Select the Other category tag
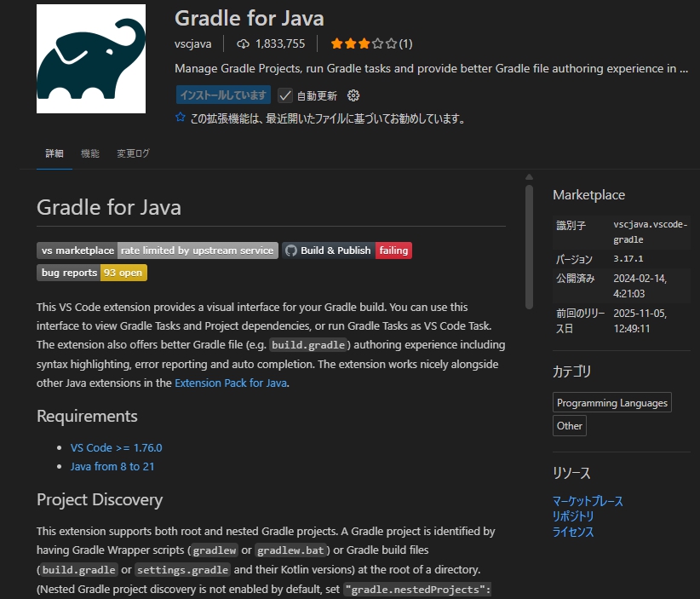700x599 pixels. click(x=570, y=426)
